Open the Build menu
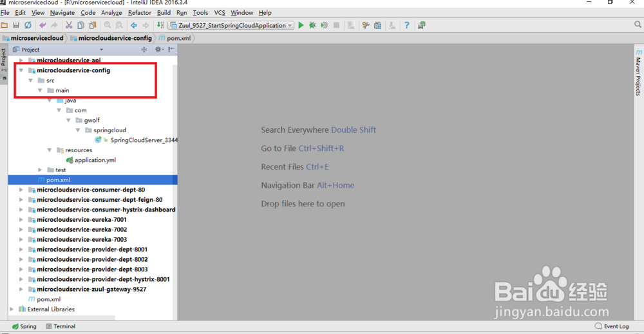The image size is (644, 334). pyautogui.click(x=164, y=13)
